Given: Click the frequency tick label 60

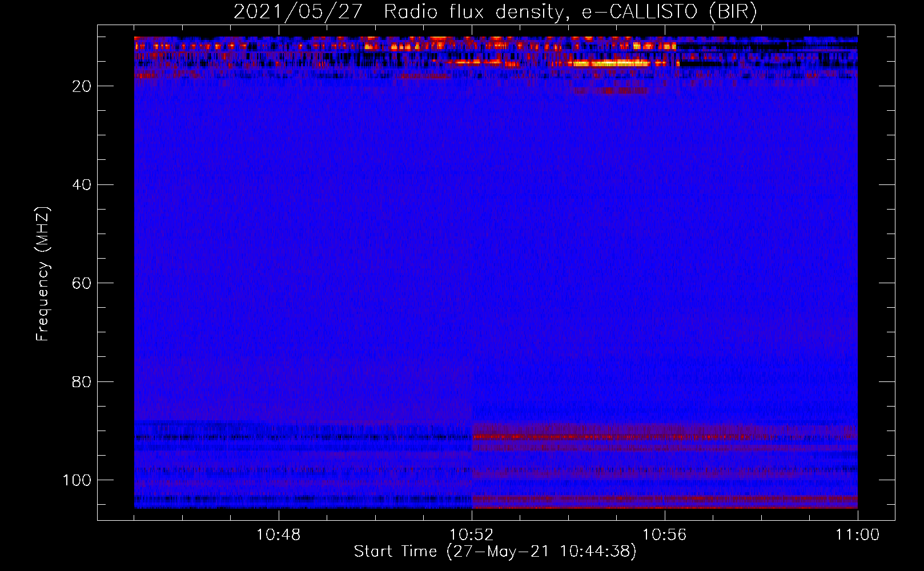Looking at the screenshot, I should (82, 283).
